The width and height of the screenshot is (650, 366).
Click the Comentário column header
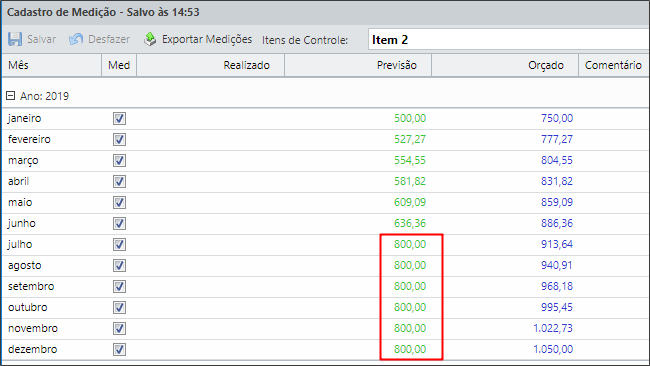[x=614, y=65]
